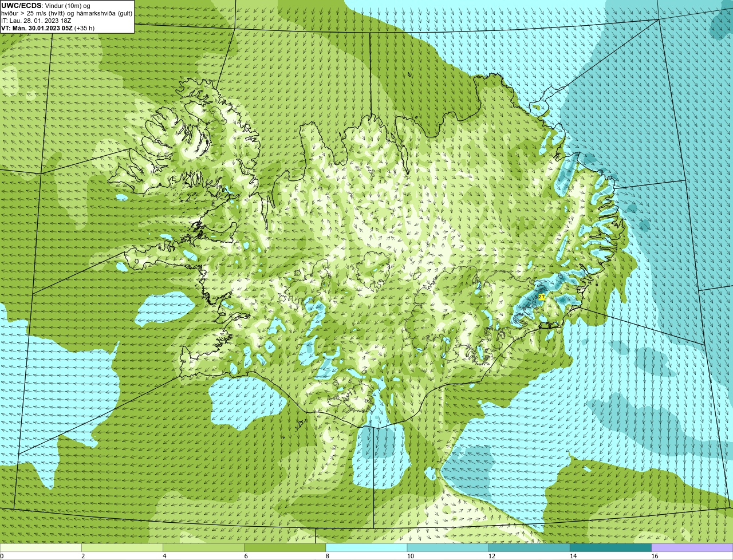Select the 10–12 m/s teal swatch

pos(448,548)
